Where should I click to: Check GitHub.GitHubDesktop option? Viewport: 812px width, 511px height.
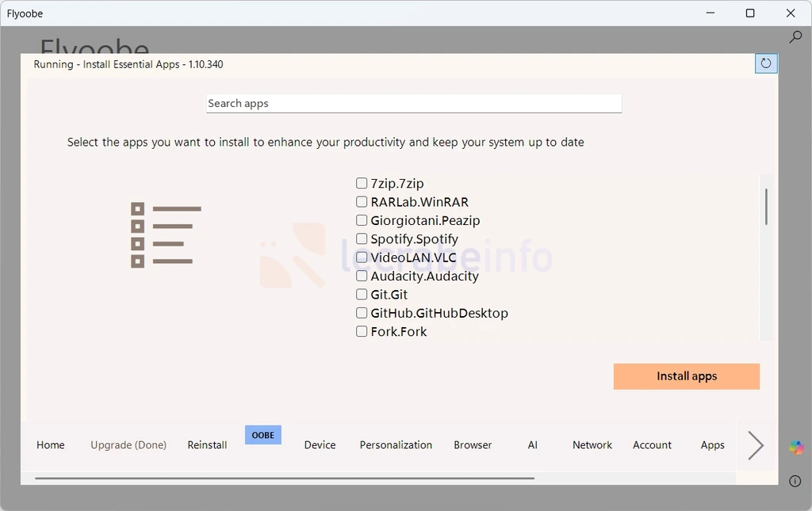(x=362, y=313)
